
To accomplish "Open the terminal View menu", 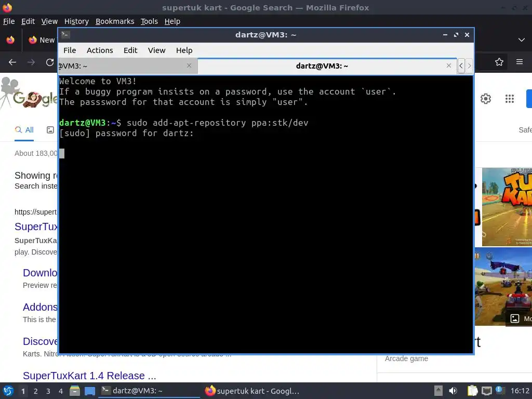I will pyautogui.click(x=156, y=50).
